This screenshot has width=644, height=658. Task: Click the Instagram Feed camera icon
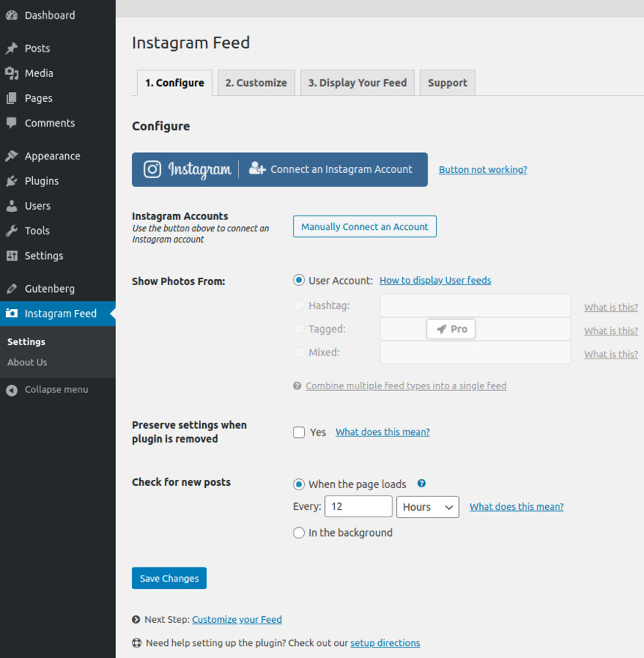pyautogui.click(x=12, y=314)
